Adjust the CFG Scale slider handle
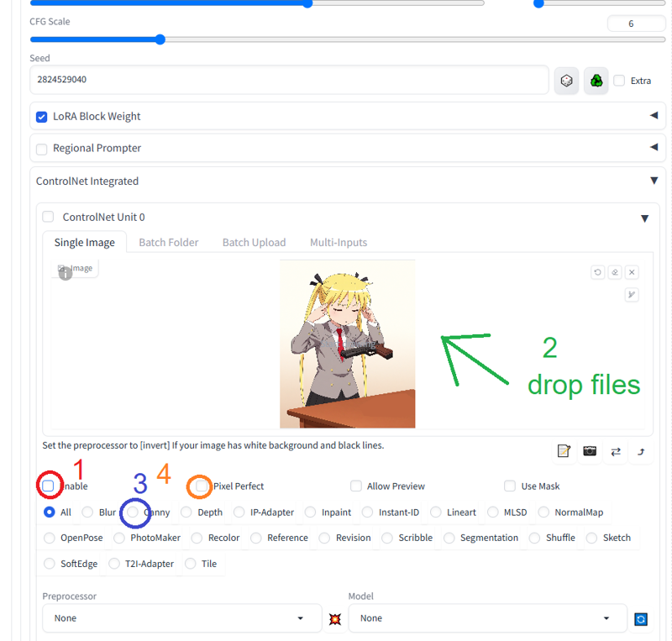Viewport: 672px width, 641px height. coord(160,39)
